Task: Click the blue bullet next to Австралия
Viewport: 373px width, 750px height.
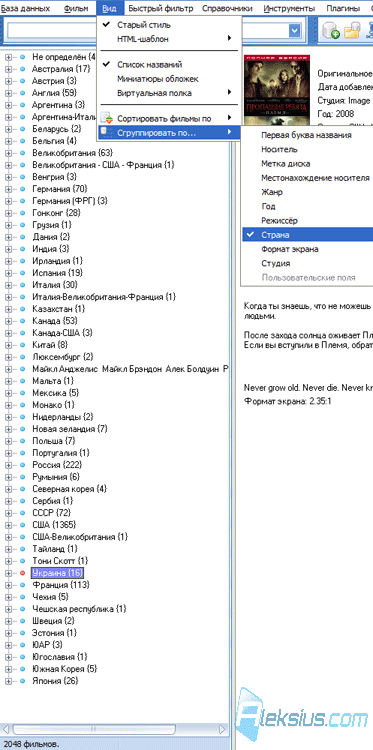Action: pos(22,69)
